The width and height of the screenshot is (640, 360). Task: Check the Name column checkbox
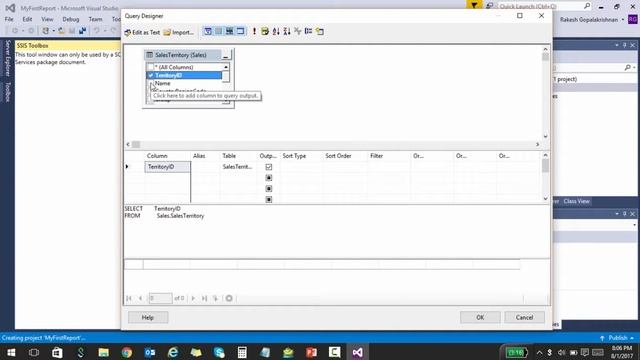[151, 83]
